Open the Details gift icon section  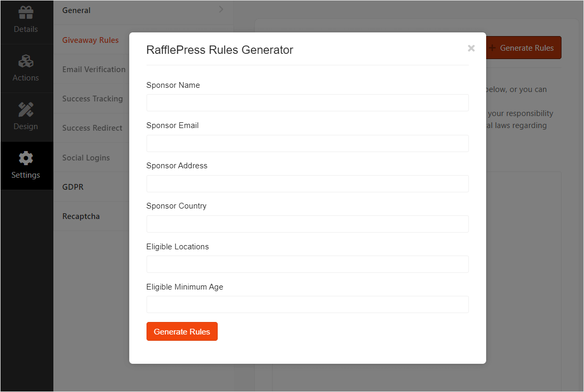click(26, 20)
